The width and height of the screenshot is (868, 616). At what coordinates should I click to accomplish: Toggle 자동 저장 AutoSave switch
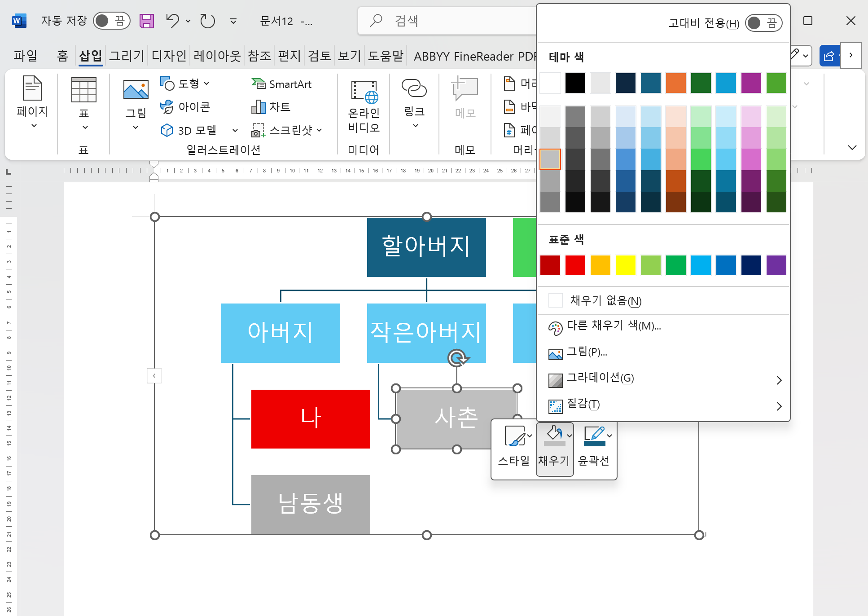pos(112,21)
